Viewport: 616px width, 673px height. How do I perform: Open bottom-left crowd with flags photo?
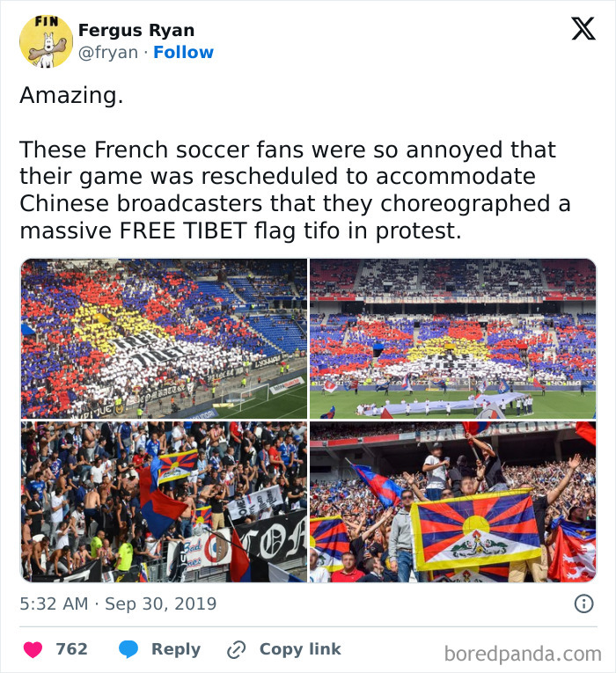click(x=164, y=501)
